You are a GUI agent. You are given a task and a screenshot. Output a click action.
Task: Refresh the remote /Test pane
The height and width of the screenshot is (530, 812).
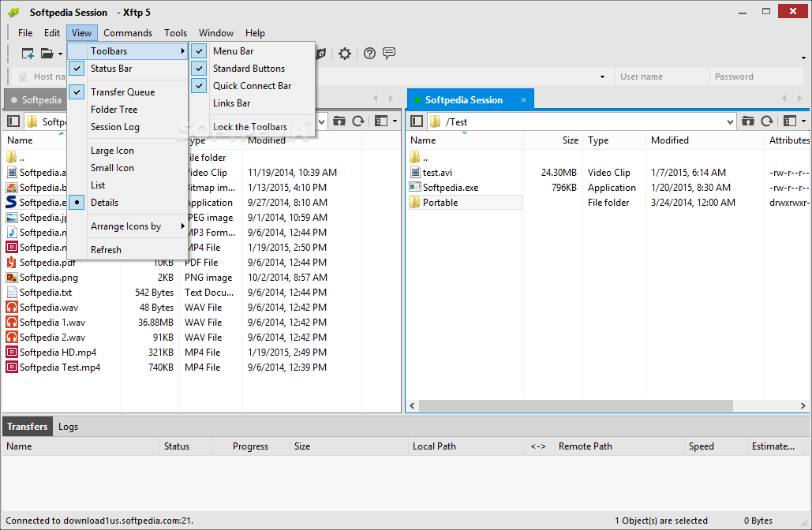click(767, 121)
